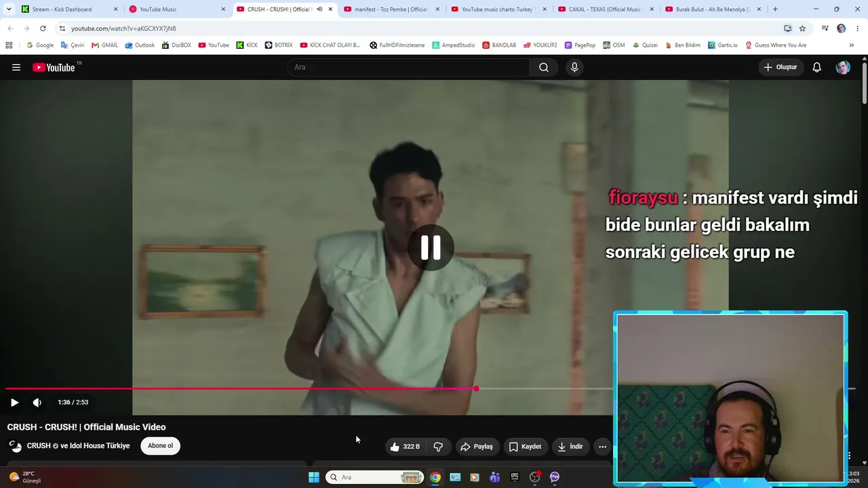Open the CRUSH ve Idol House Türkiye channel link
Viewport: 868px width, 488px height.
[x=78, y=446]
